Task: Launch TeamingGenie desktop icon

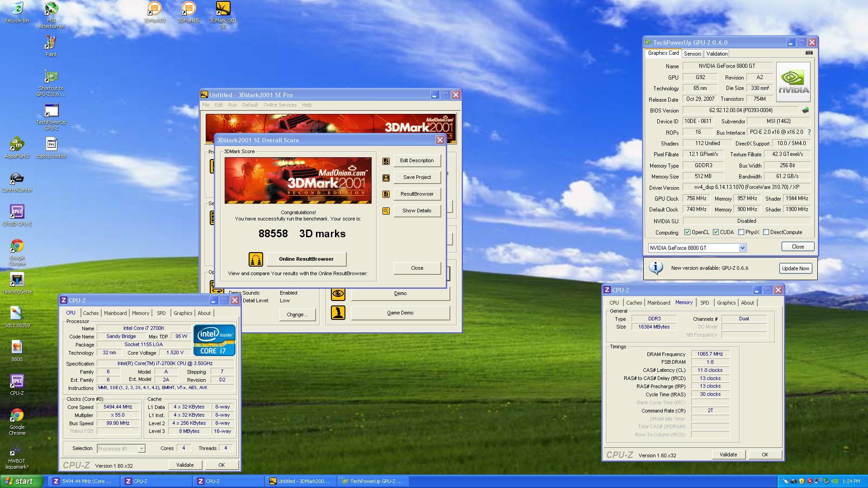Action: click(17, 283)
